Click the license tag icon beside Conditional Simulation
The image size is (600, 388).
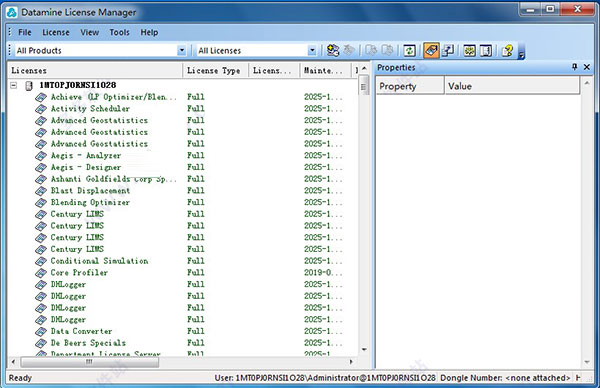(41, 261)
